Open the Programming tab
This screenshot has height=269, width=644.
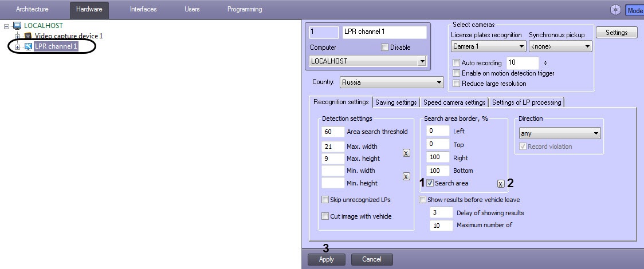pos(245,9)
